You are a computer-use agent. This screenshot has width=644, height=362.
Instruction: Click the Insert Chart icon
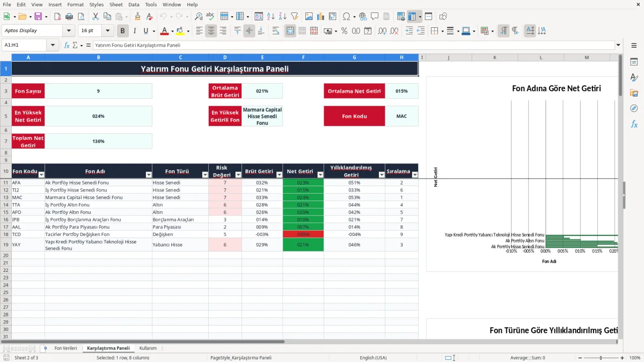point(321,17)
